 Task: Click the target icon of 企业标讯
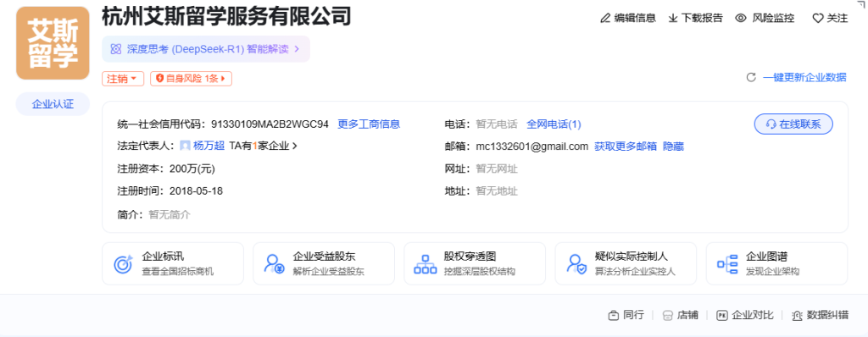123,264
